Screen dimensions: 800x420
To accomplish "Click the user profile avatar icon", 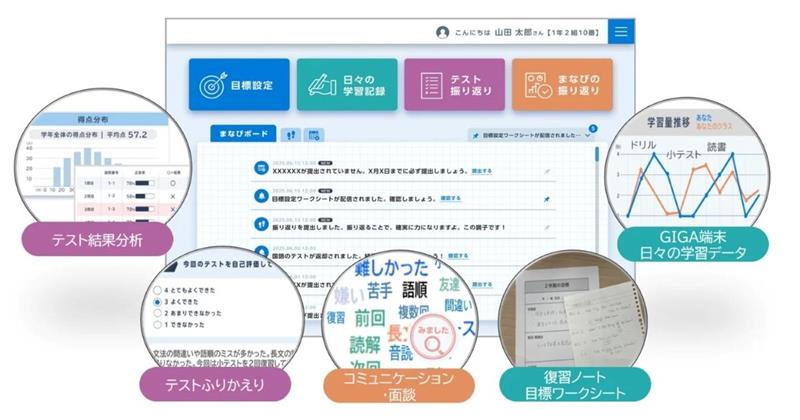I will click(442, 32).
